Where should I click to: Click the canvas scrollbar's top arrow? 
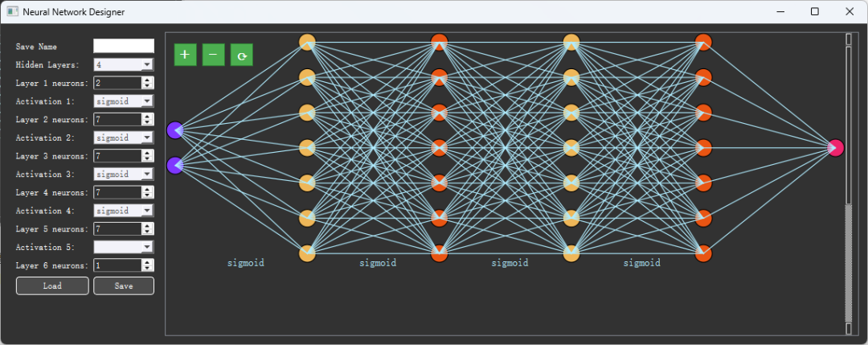[x=848, y=39]
